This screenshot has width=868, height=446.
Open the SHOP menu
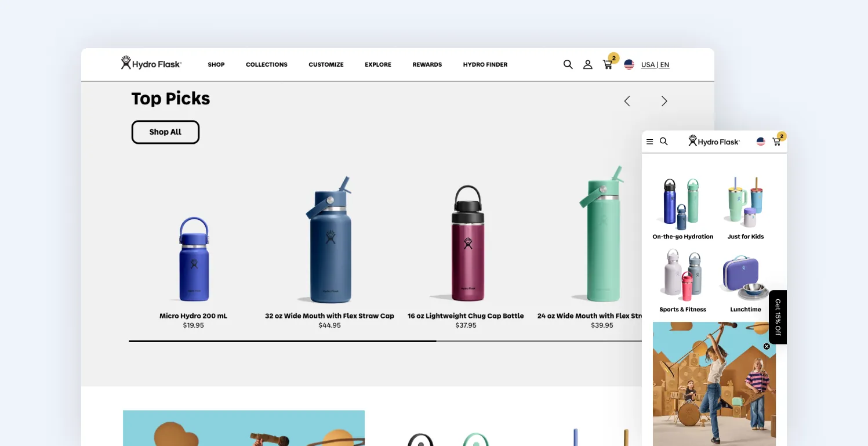click(216, 64)
